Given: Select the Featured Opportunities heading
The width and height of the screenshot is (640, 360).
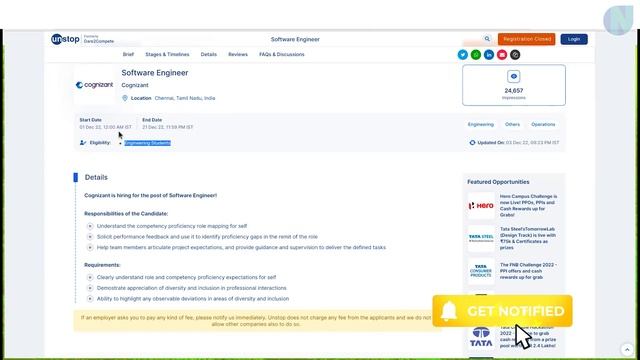Looking at the screenshot, I should click(498, 182).
